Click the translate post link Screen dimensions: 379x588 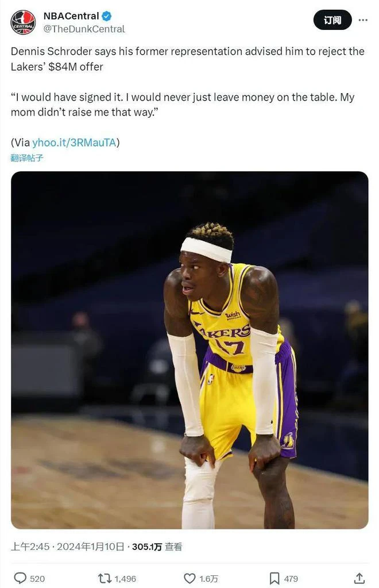[x=27, y=158]
